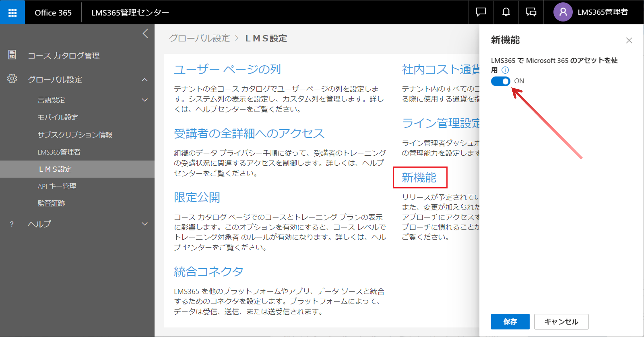Click the ON label next to switch
Screen dimensions: 644x337
[519, 81]
